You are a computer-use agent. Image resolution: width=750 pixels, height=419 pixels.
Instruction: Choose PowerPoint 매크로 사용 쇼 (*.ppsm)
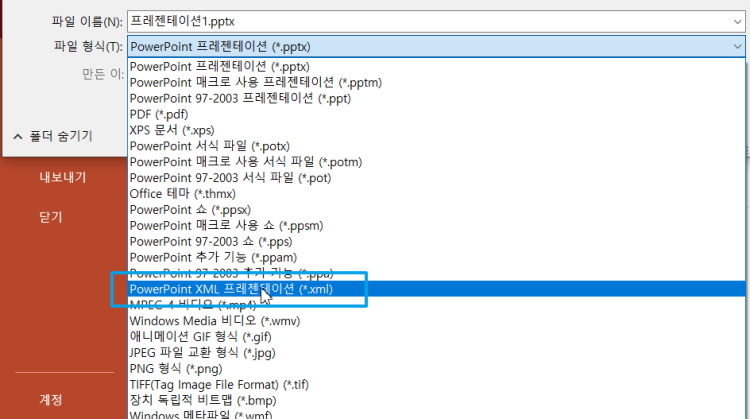(436, 225)
